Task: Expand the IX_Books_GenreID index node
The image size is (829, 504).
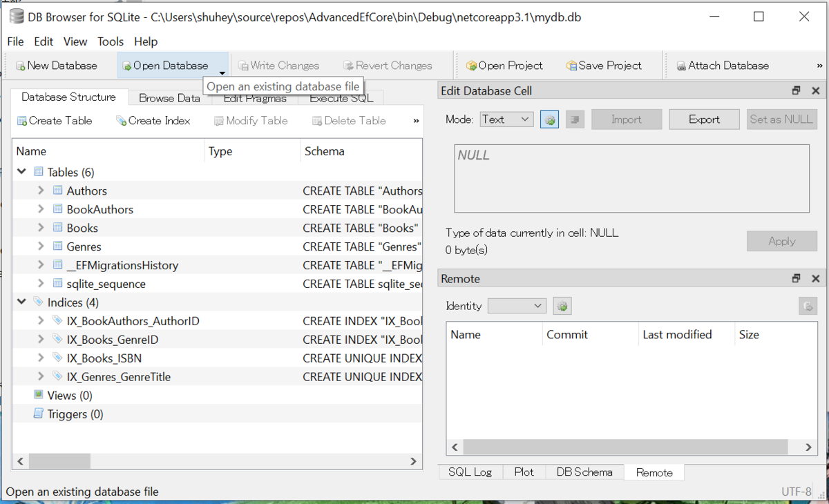Action: pos(41,340)
